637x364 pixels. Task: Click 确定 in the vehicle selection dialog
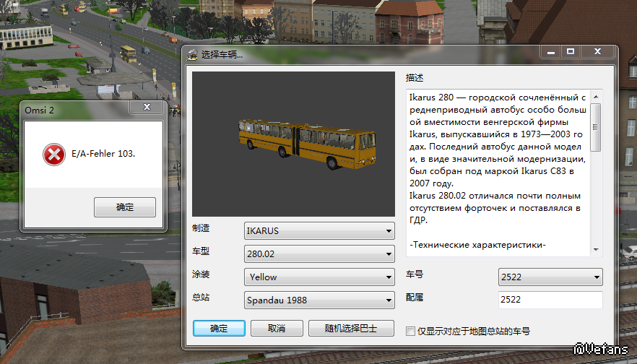219,328
